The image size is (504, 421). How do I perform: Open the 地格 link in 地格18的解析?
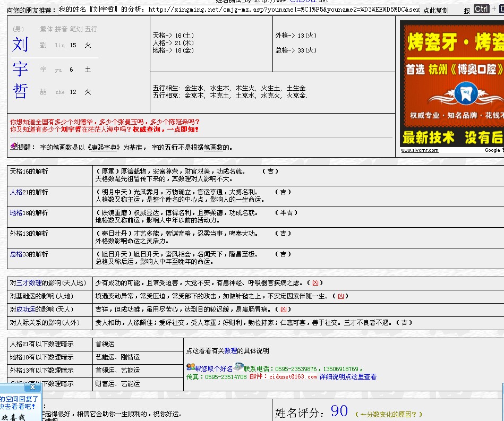click(x=16, y=213)
